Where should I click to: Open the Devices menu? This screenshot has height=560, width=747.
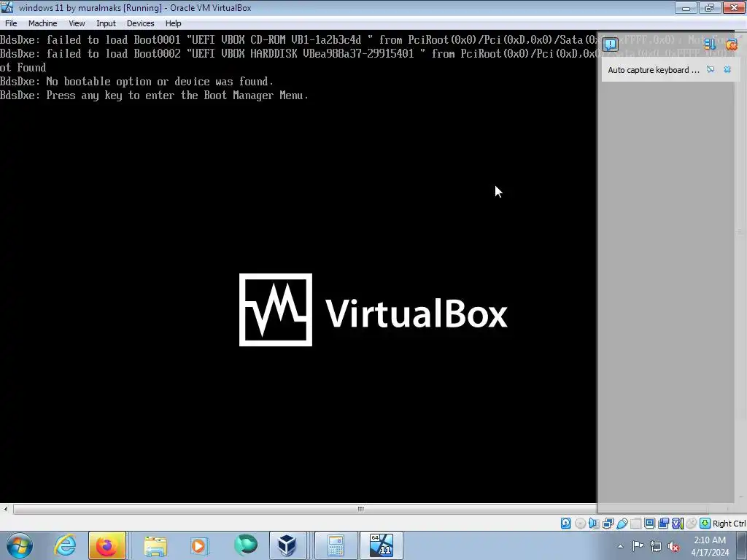[140, 23]
